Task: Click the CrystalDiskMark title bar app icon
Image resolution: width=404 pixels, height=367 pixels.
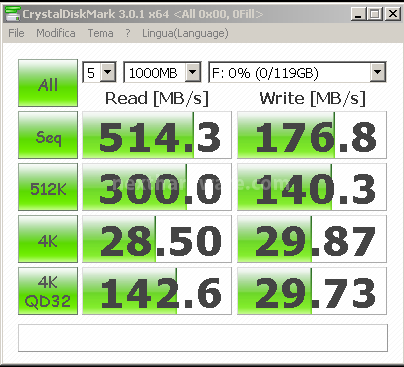Action: (13, 14)
